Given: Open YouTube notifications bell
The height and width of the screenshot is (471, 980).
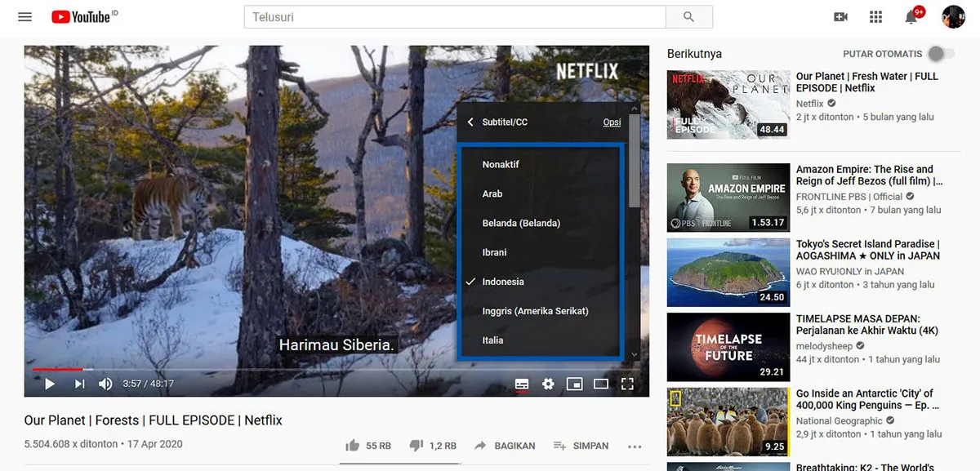Looking at the screenshot, I should pos(912,16).
